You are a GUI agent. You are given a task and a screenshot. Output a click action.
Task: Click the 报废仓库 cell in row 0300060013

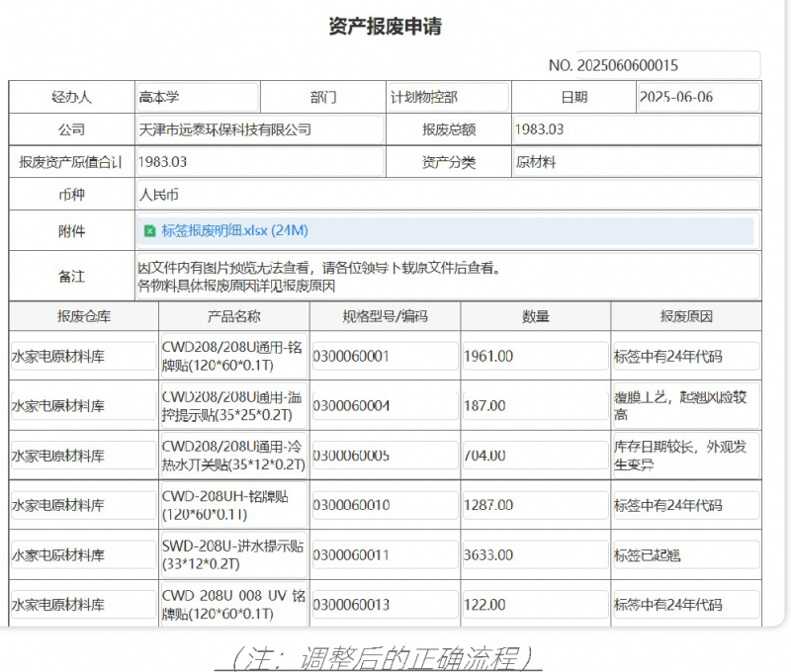83,605
